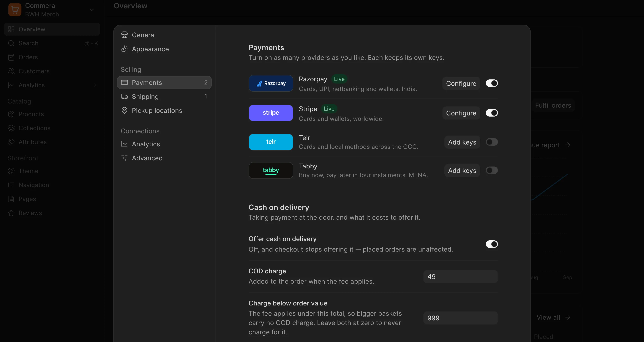Click the COD charge field showing 49
Viewport: 644px width, 342px height.
[460, 276]
